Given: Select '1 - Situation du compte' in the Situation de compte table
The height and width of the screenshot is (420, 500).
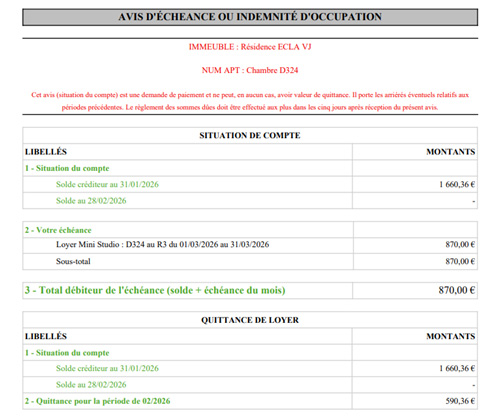Looking at the screenshot, I should coord(67,168).
